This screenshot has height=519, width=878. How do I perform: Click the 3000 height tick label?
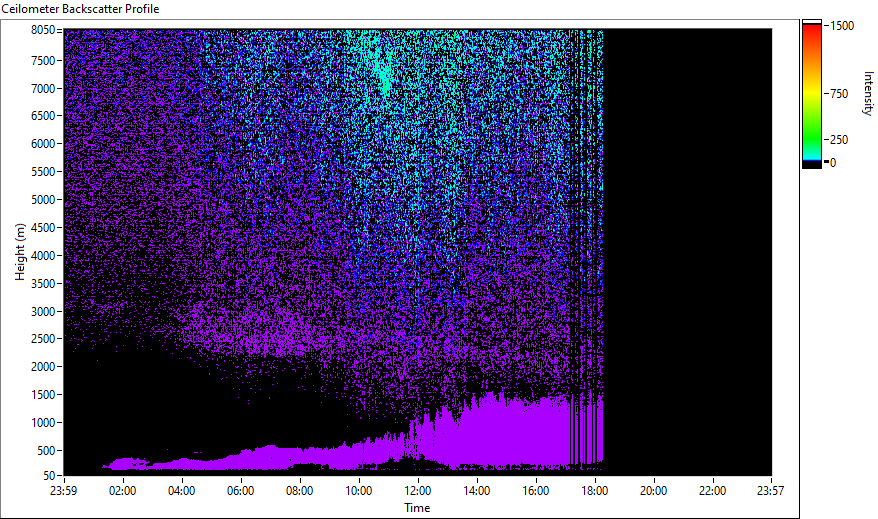coord(43,312)
